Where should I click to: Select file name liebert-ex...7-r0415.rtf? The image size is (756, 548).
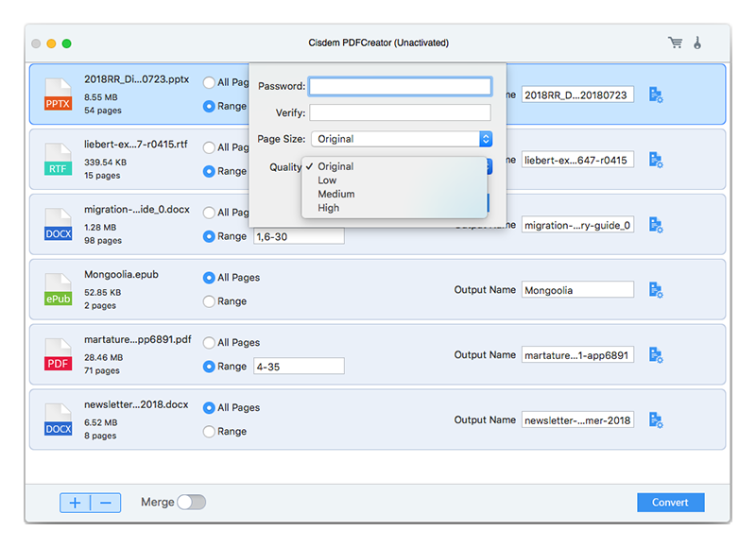[135, 145]
